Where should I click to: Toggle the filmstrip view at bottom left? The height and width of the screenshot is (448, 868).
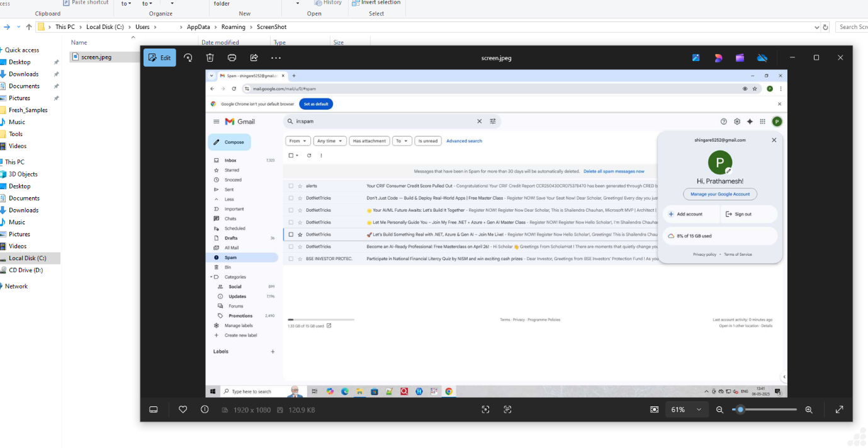(153, 410)
